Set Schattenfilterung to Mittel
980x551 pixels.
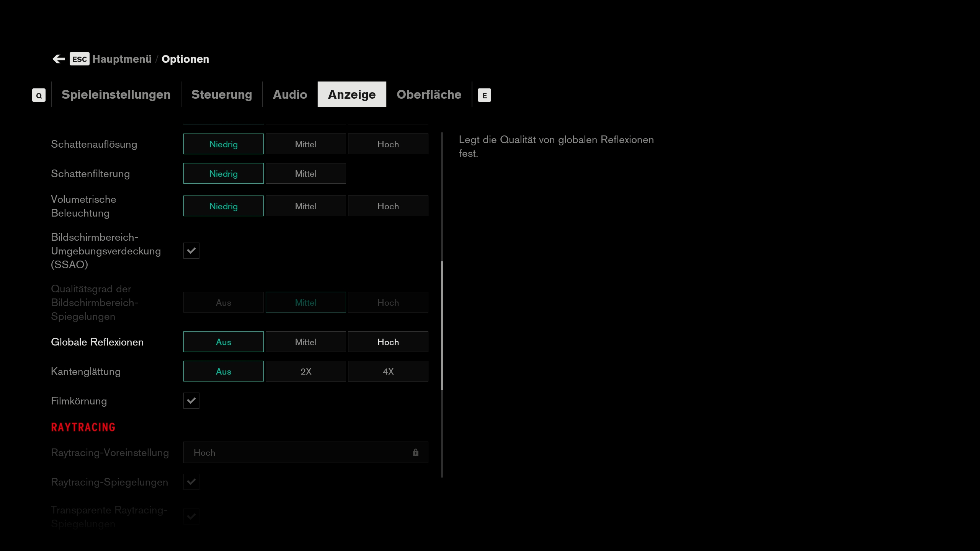(305, 174)
